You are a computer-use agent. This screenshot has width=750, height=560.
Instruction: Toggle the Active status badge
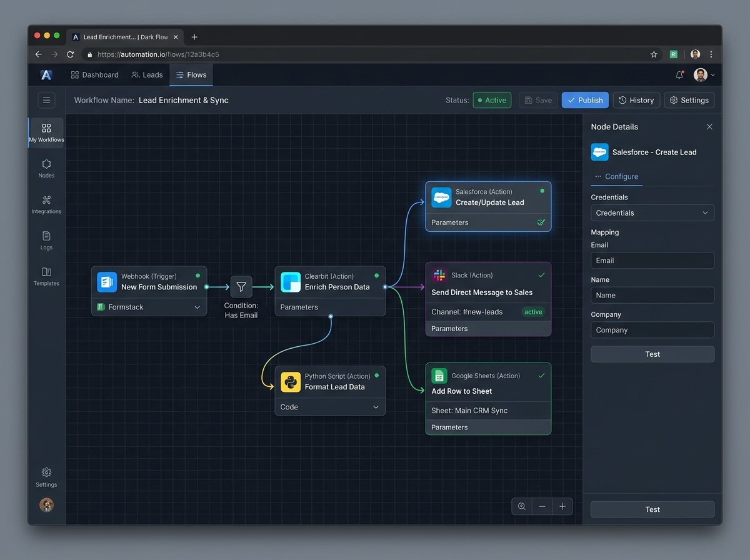tap(492, 100)
